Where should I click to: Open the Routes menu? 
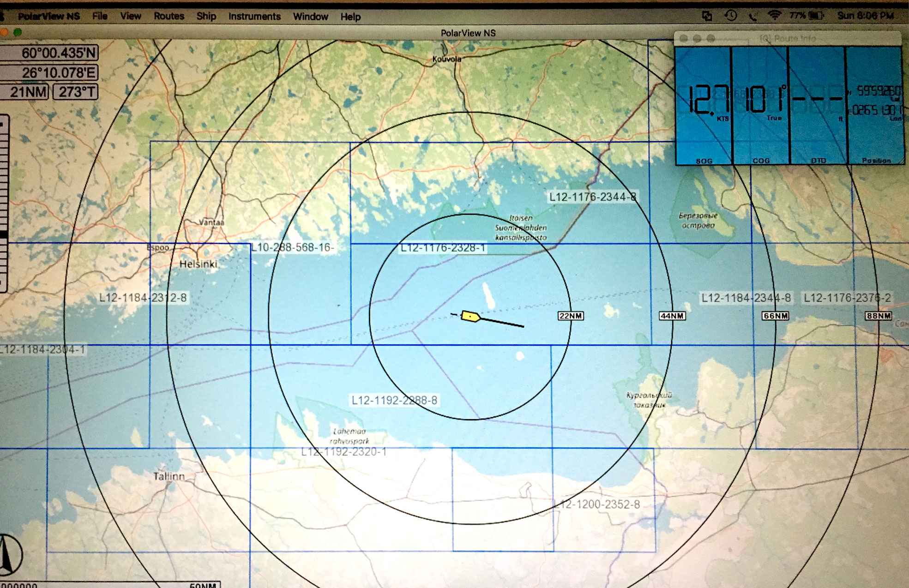(169, 16)
